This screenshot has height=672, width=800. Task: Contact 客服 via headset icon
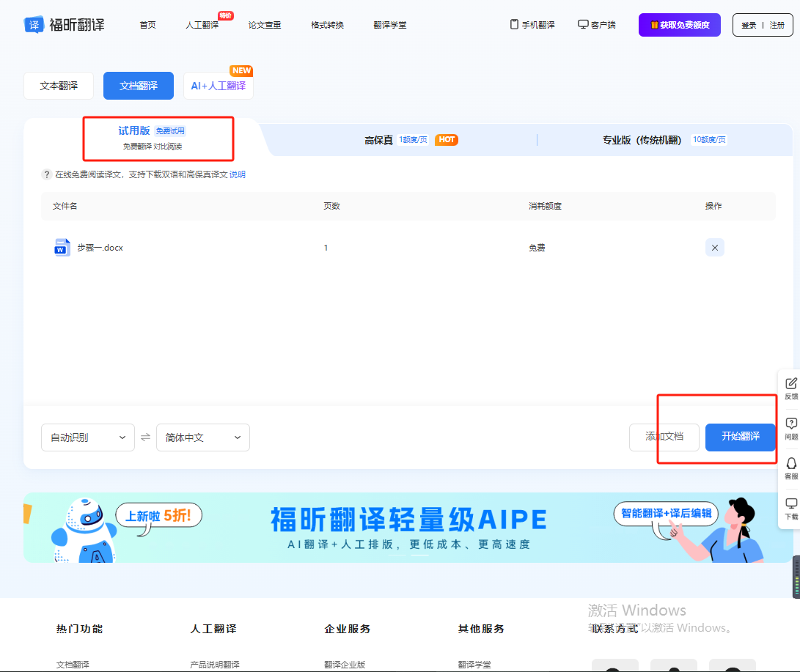click(790, 463)
